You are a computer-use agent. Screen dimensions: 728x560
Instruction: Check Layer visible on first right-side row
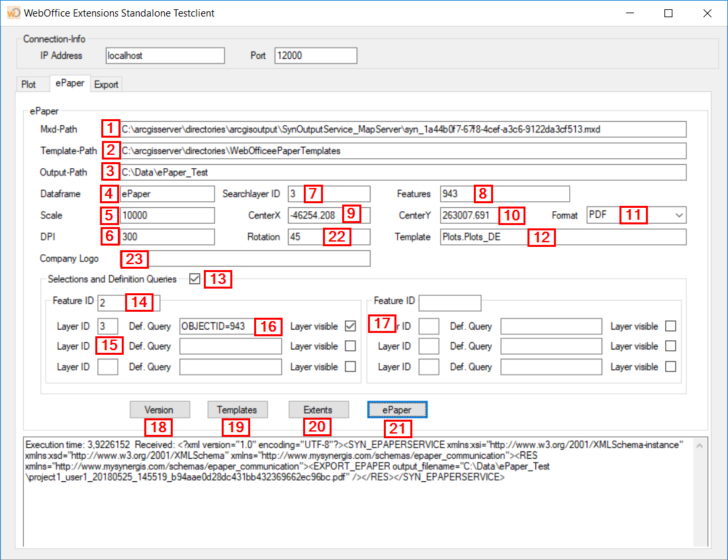(x=670, y=326)
